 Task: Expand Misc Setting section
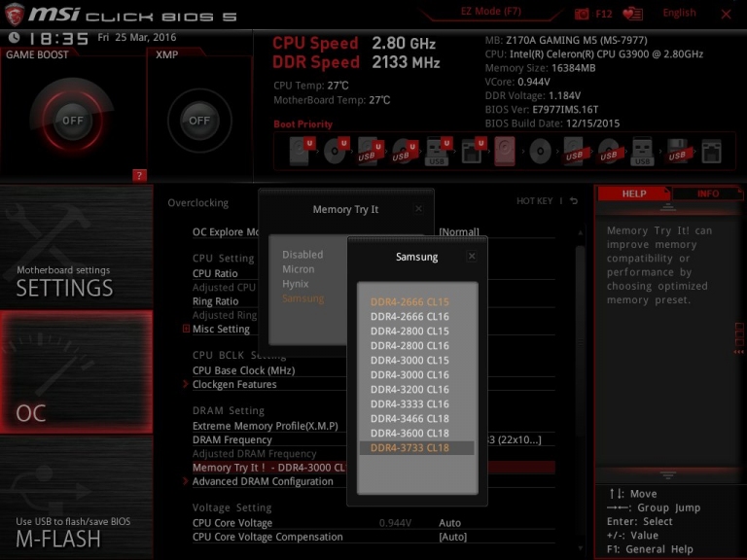pos(221,329)
